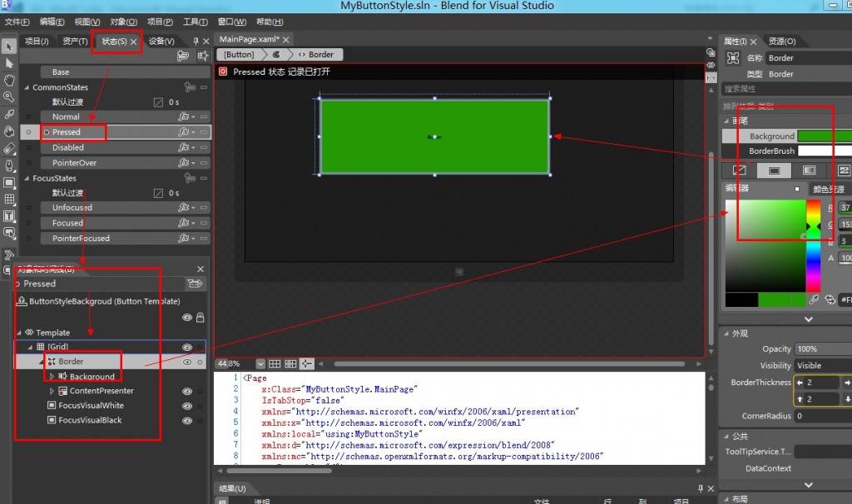Select the No brush tab
The width and height of the screenshot is (852, 504).
[739, 170]
